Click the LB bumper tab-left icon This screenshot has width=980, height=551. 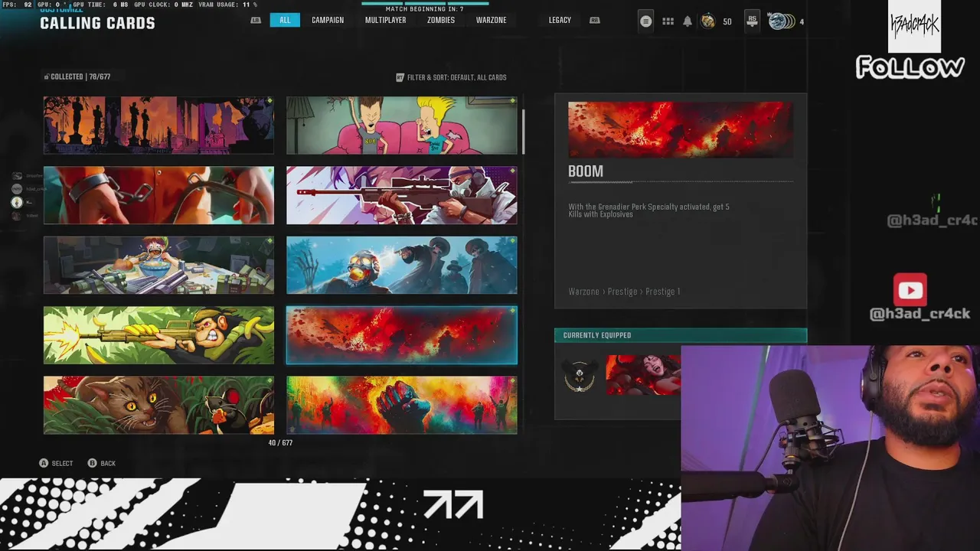[256, 20]
